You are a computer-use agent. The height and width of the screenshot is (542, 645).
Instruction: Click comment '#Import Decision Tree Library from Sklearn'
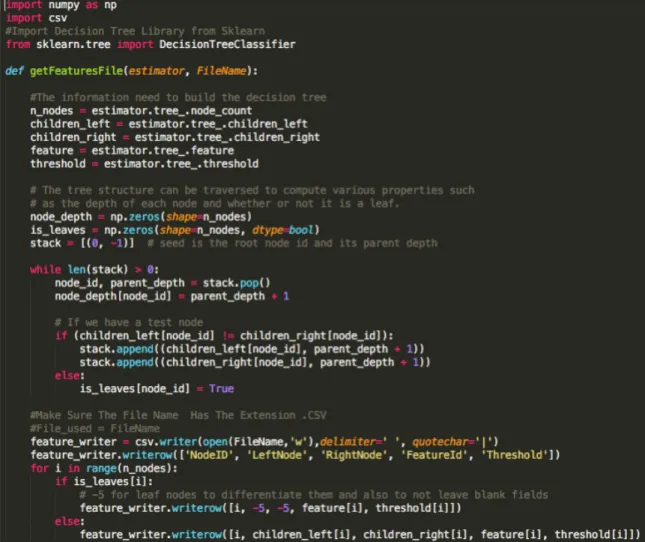tap(135, 31)
